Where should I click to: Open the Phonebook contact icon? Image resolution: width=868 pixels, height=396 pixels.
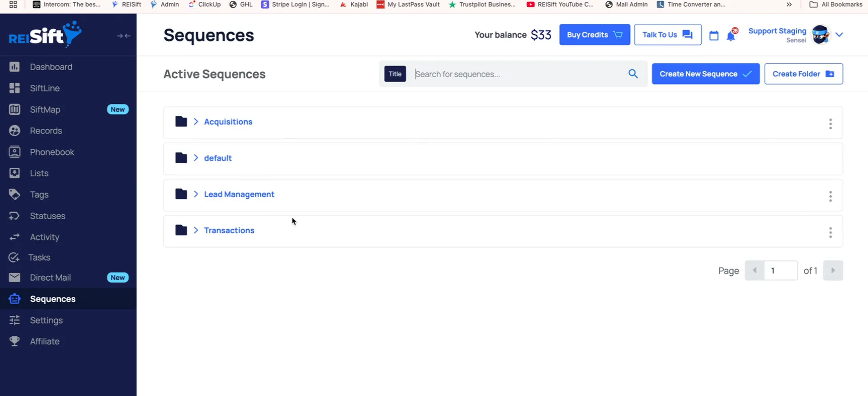[14, 152]
